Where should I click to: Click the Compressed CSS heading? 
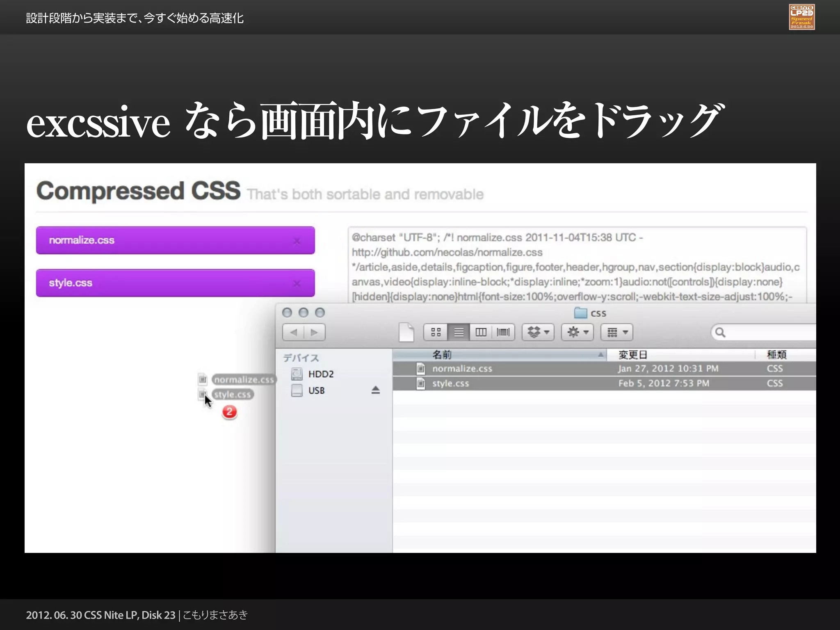[138, 191]
